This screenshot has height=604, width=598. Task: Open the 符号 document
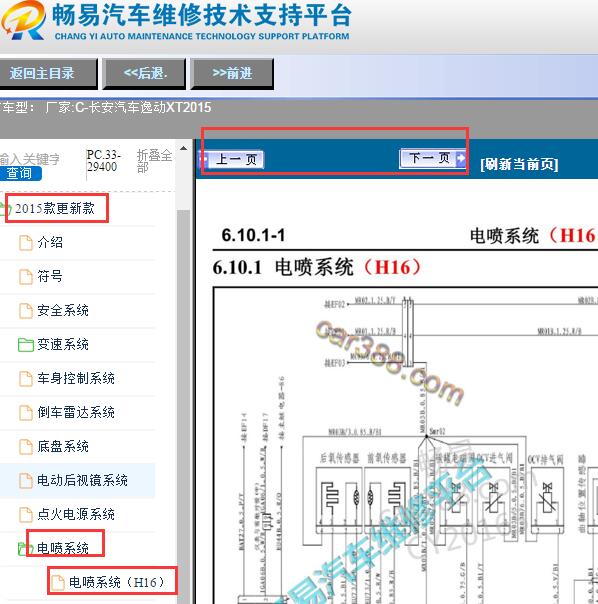coord(50,276)
